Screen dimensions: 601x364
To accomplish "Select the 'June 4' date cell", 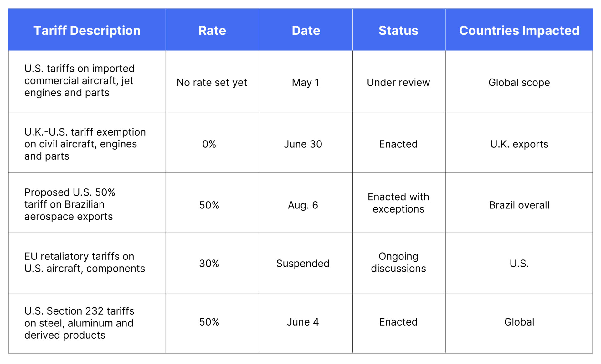I will click(x=303, y=322).
